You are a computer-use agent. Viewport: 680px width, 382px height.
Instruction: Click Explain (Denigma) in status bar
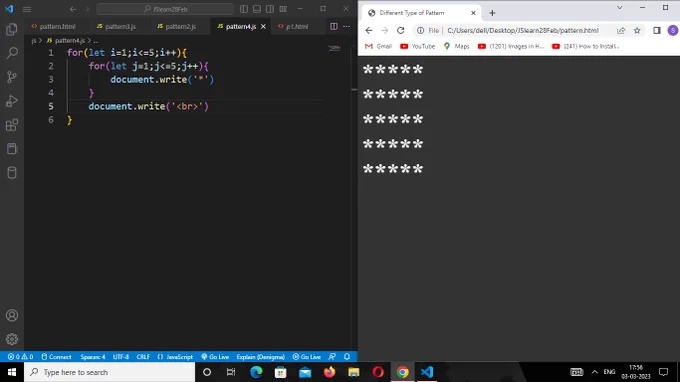[261, 357]
